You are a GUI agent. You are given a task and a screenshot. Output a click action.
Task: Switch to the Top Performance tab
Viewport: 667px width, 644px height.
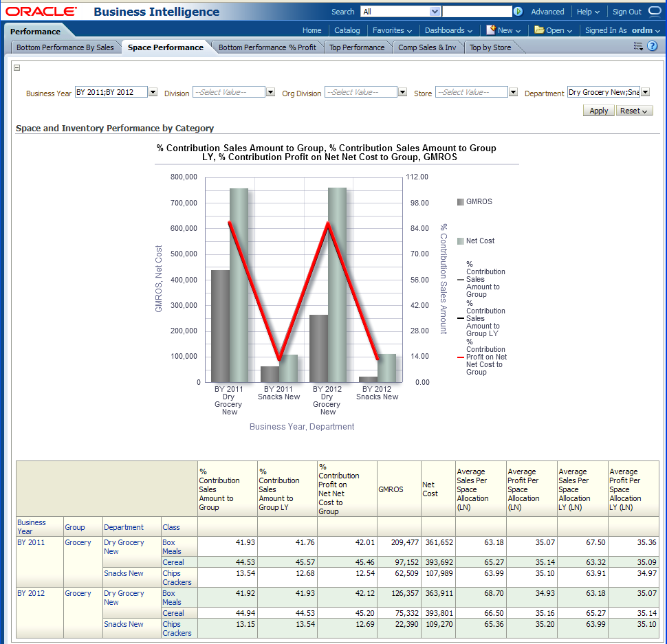point(356,47)
